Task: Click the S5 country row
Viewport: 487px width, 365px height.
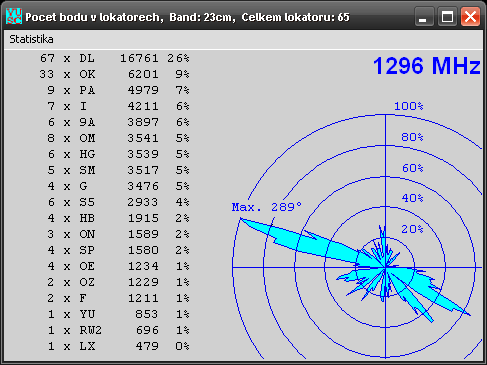Action: 114,202
